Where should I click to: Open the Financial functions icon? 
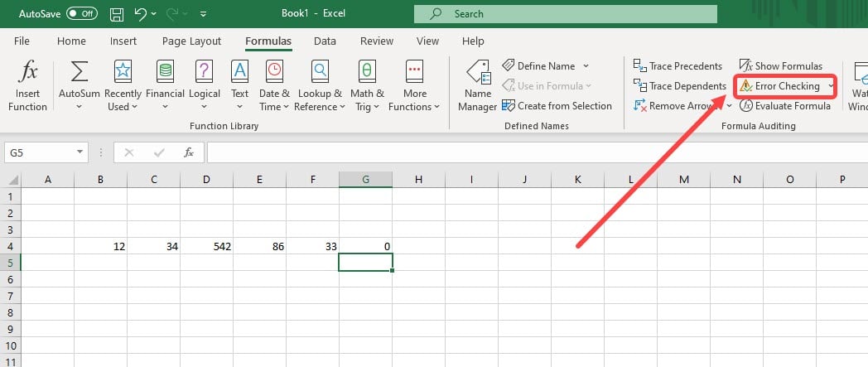165,72
